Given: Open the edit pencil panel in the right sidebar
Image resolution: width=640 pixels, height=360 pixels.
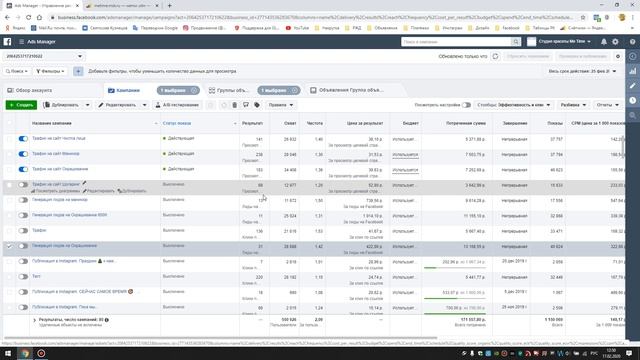Looking at the screenshot, I should coord(633,86).
